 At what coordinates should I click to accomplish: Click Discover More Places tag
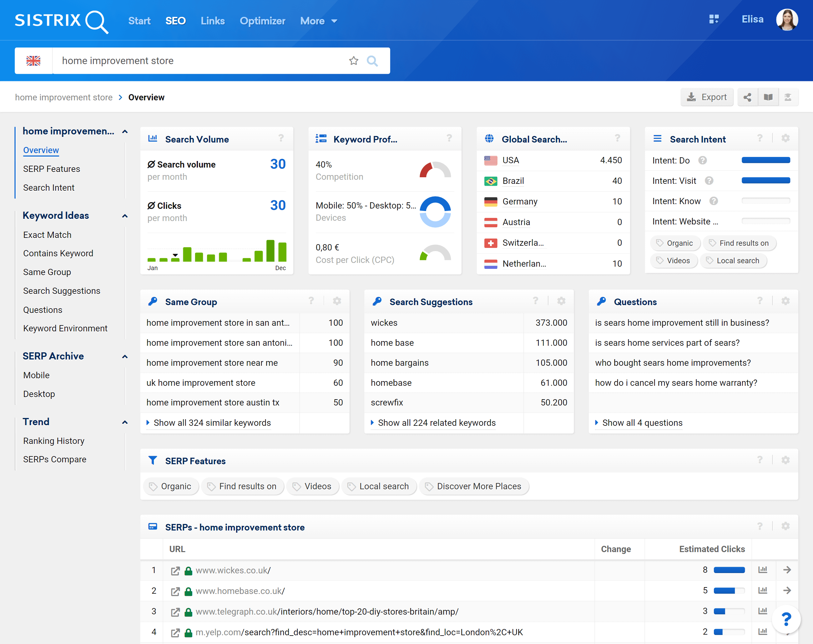tap(474, 486)
